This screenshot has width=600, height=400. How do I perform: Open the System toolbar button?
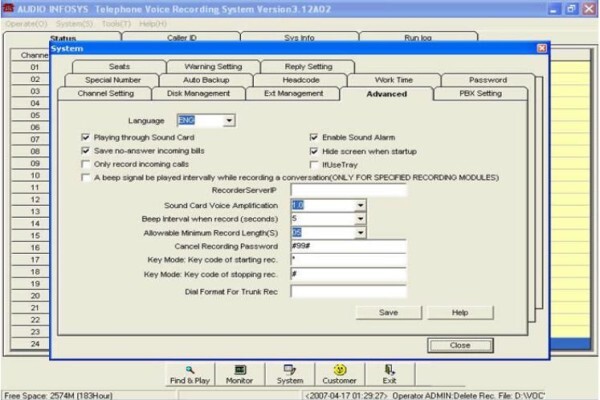[x=290, y=375]
